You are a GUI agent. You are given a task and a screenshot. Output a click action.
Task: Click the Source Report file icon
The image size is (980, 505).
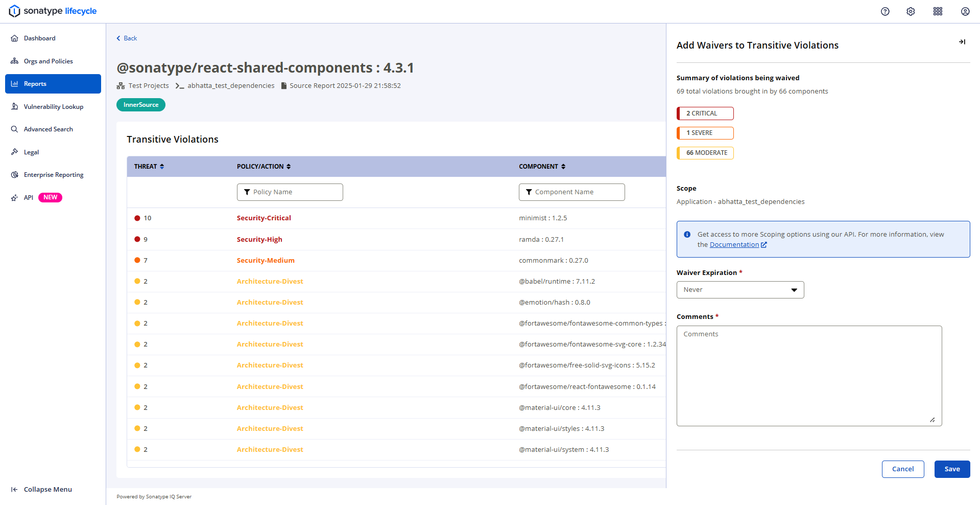click(284, 86)
